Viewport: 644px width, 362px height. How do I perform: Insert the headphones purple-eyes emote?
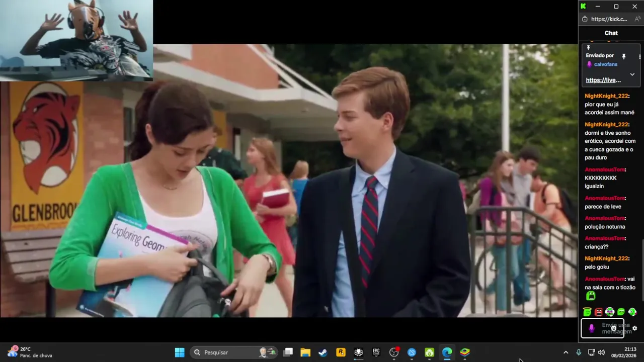coord(610,312)
